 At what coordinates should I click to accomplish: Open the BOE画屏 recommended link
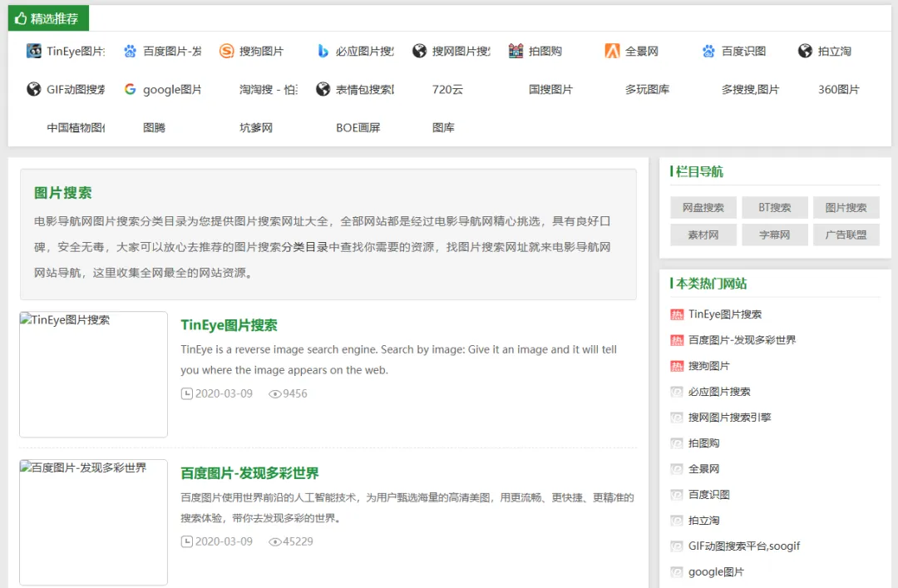point(358,128)
